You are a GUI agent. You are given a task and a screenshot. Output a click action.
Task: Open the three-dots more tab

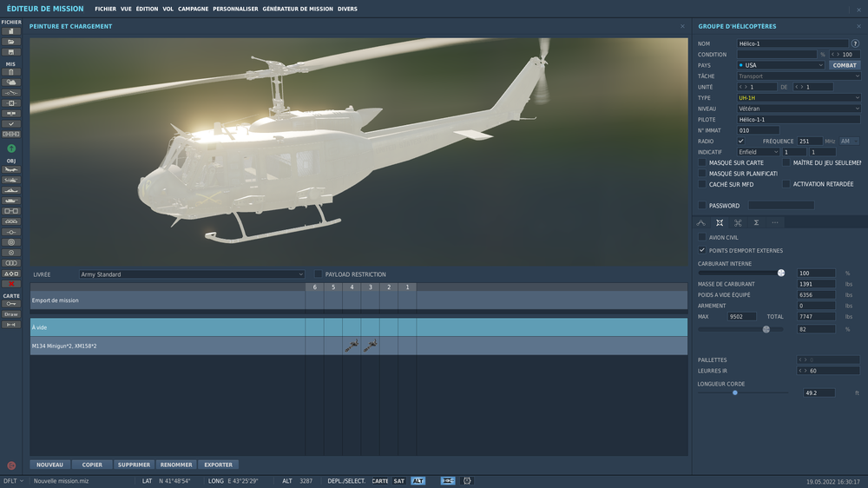click(775, 222)
